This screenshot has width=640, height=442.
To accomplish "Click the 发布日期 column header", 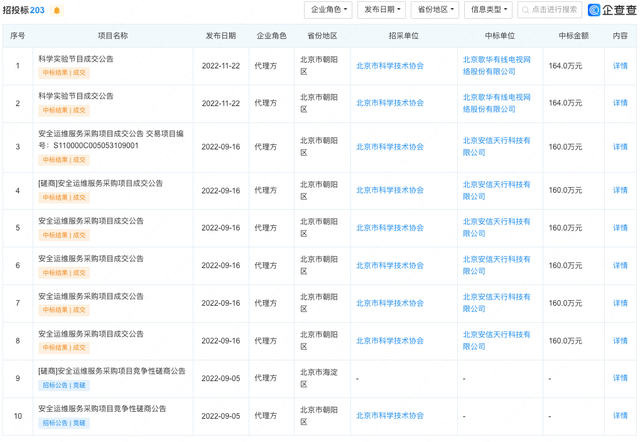I will point(221,36).
